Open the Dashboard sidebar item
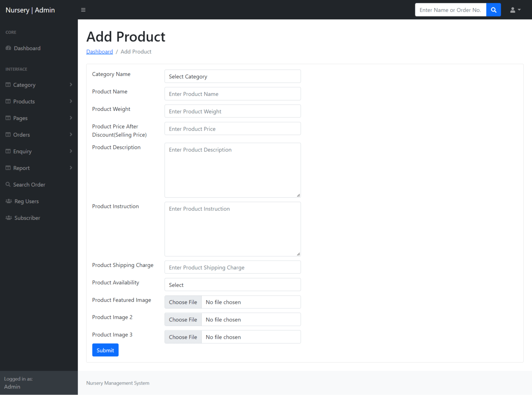The width and height of the screenshot is (532, 395). point(39,48)
